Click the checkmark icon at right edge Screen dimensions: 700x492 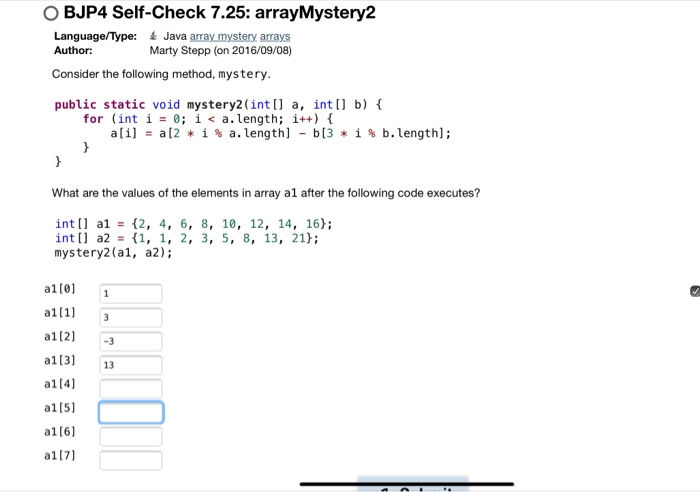pos(695,291)
